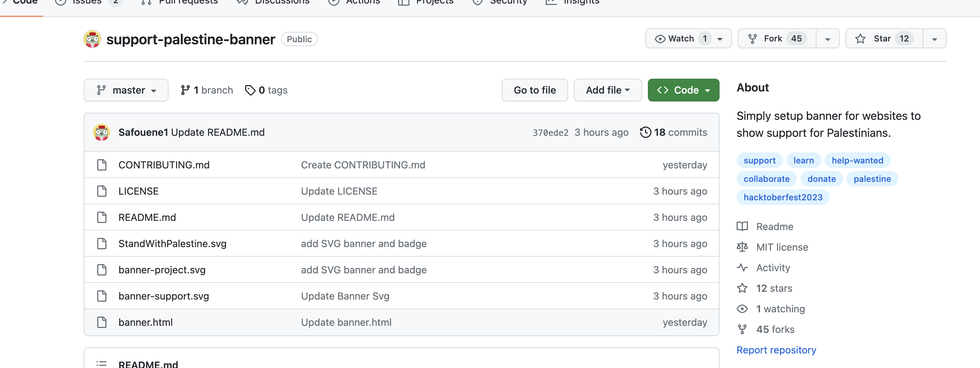Click the Insights graph icon
Screen dimensions: 980x368
551,2
